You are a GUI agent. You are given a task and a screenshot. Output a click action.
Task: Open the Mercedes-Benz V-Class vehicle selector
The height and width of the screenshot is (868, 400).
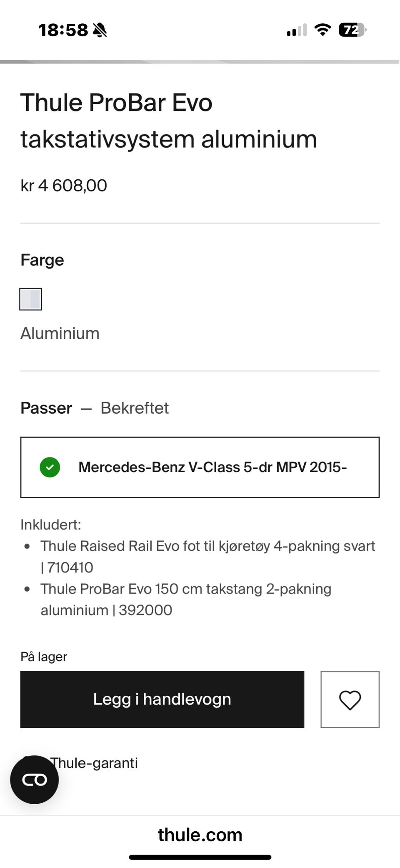(200, 467)
